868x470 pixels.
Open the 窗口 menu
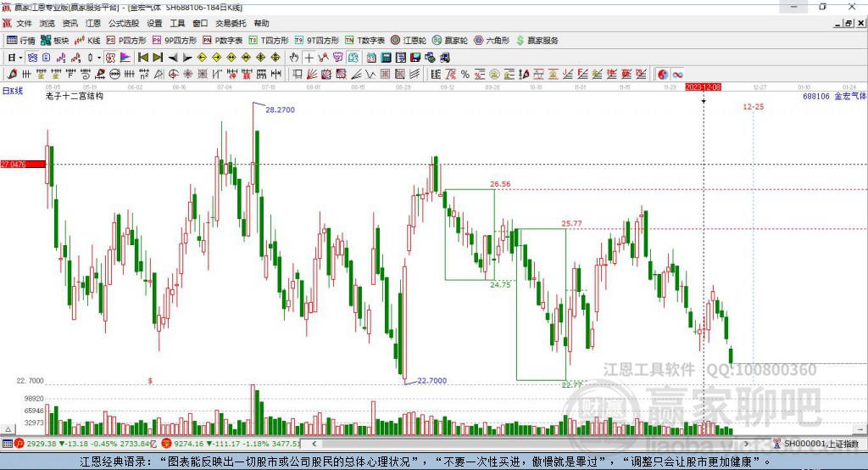[x=200, y=23]
